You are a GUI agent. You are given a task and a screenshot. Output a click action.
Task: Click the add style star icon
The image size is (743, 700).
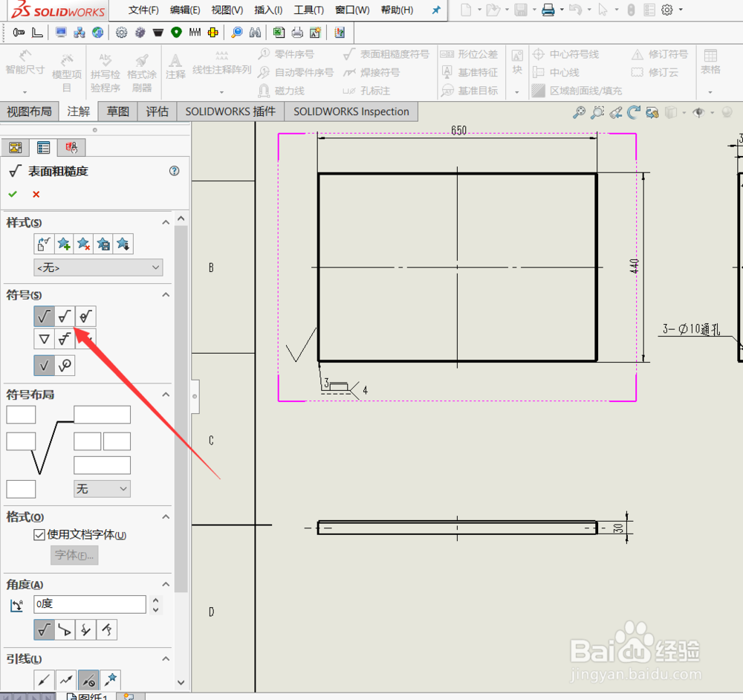pyautogui.click(x=64, y=244)
